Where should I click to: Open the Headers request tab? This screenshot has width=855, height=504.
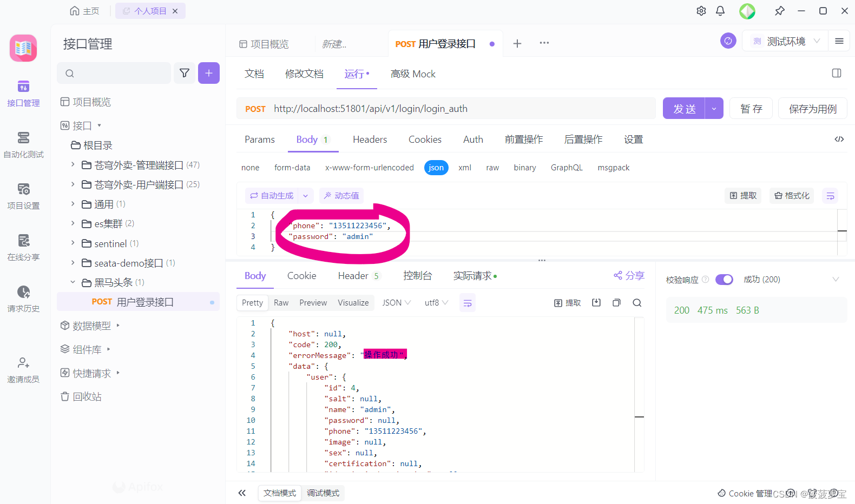370,140
